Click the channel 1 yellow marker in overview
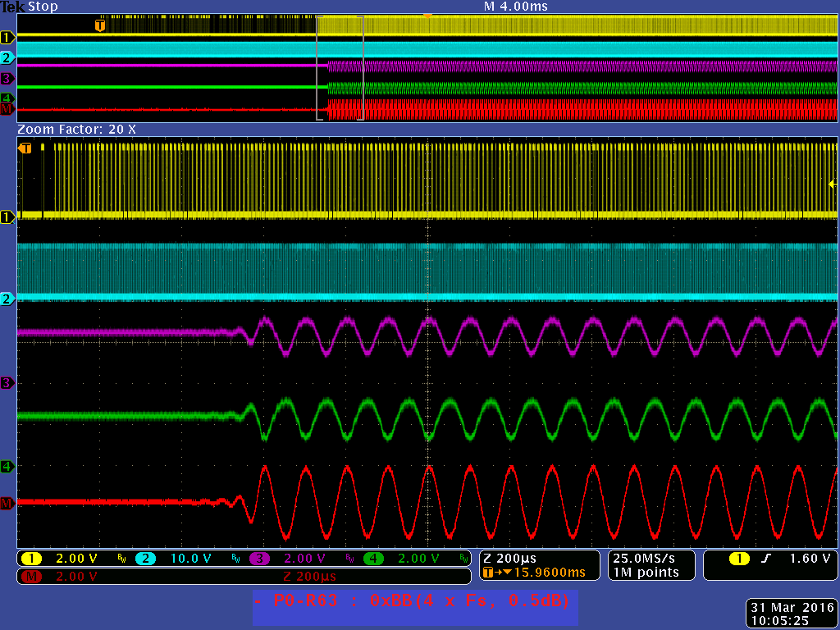This screenshot has width=840, height=630. [x=7, y=38]
